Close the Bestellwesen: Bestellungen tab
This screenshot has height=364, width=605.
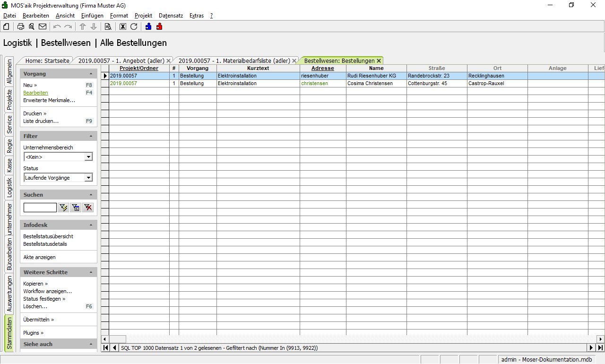(379, 61)
